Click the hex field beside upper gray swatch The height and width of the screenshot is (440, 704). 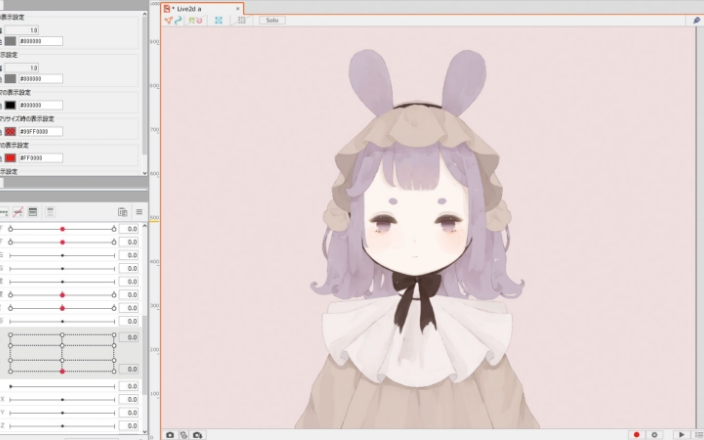[40, 41]
